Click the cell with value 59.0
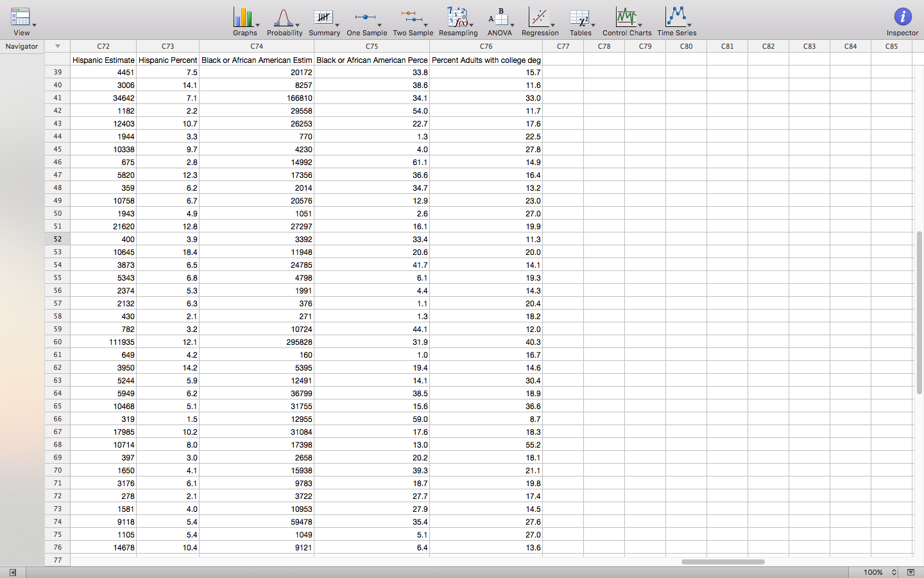 372,419
